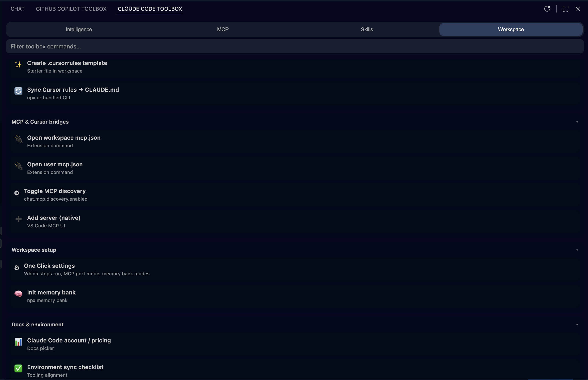The height and width of the screenshot is (380, 588).
Task: Click the chart icon for Claude Code account / pricing
Action: tap(18, 342)
